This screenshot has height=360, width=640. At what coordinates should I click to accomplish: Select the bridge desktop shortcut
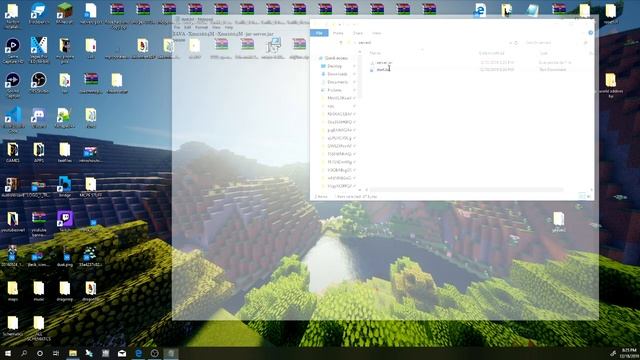64,187
